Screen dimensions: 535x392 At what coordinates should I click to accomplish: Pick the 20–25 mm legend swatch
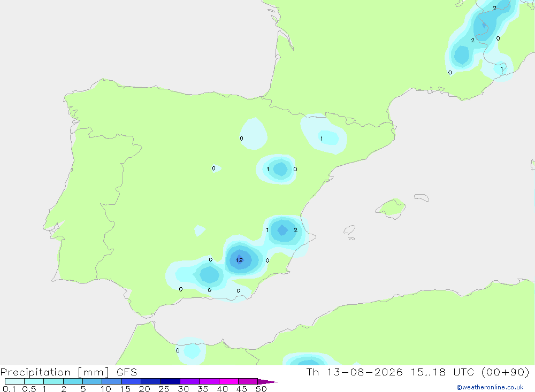(151, 381)
